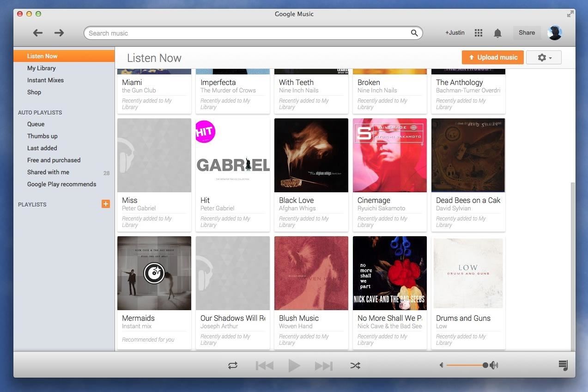Open Our Shadows Will Remain placeholder cover
Viewport: 588px width, 392px height.
(x=233, y=273)
